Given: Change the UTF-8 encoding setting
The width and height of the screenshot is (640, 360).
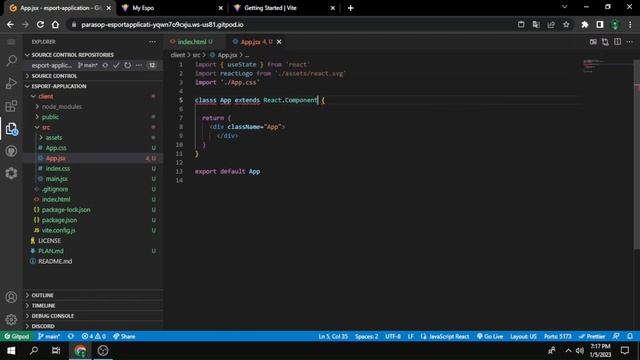Looking at the screenshot, I should tap(393, 336).
